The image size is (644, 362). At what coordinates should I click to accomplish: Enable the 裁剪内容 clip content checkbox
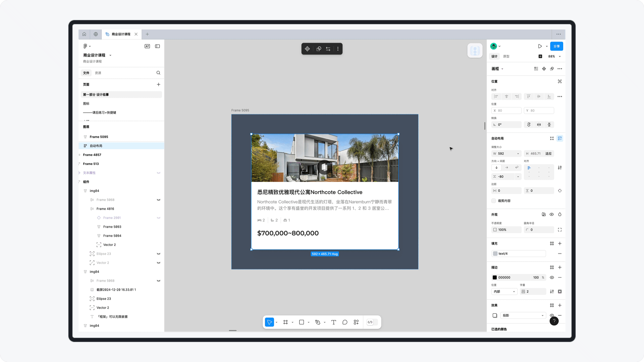click(494, 201)
